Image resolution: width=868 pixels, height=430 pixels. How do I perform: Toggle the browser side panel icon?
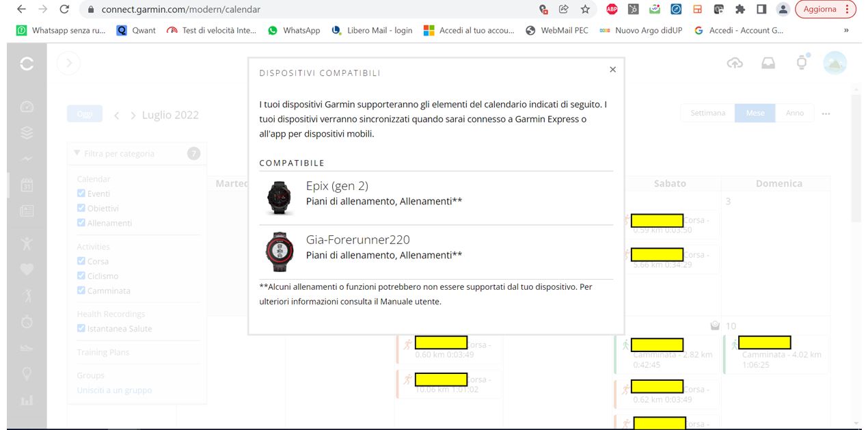pos(761,10)
